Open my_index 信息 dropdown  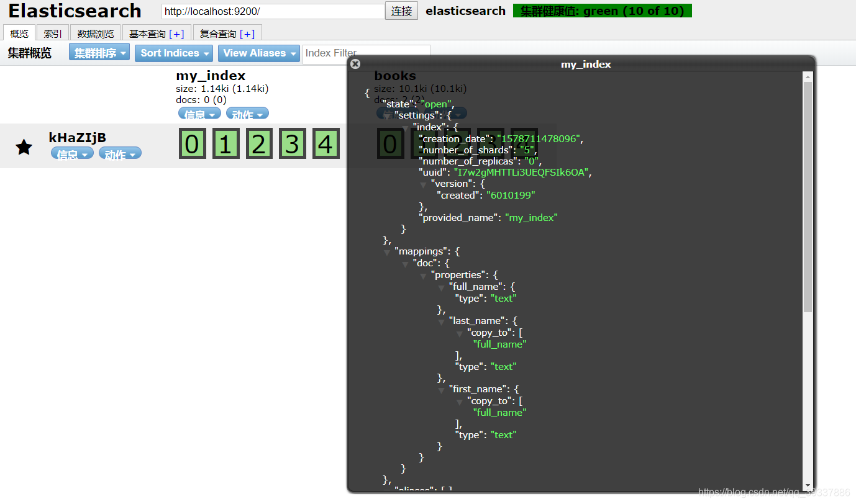click(x=199, y=114)
